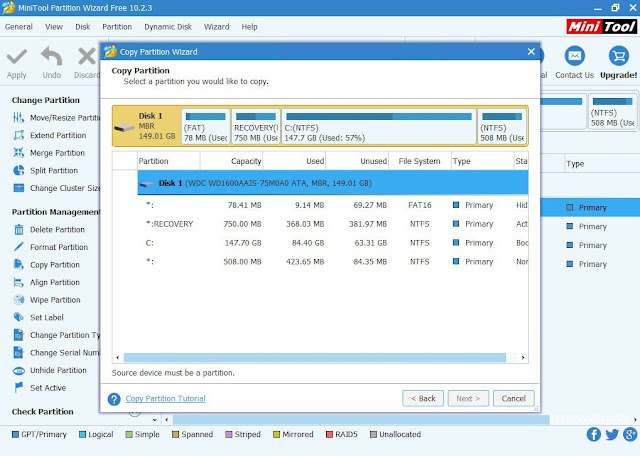Open the Dynamic Disk menu
The height and width of the screenshot is (456, 640).
(x=168, y=27)
